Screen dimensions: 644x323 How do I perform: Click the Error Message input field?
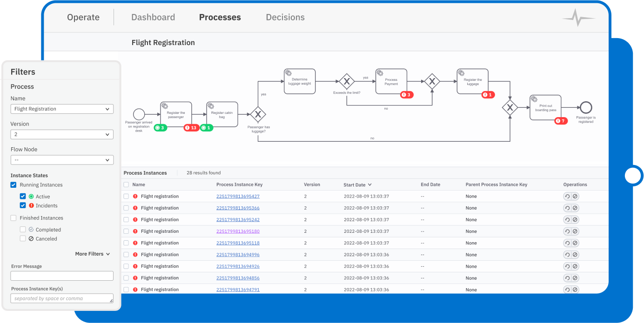click(62, 276)
